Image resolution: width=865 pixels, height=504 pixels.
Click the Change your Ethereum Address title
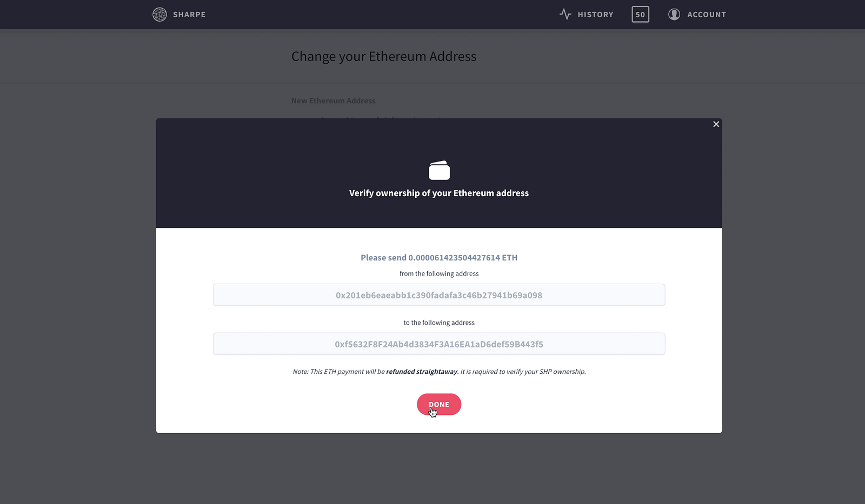(x=384, y=57)
